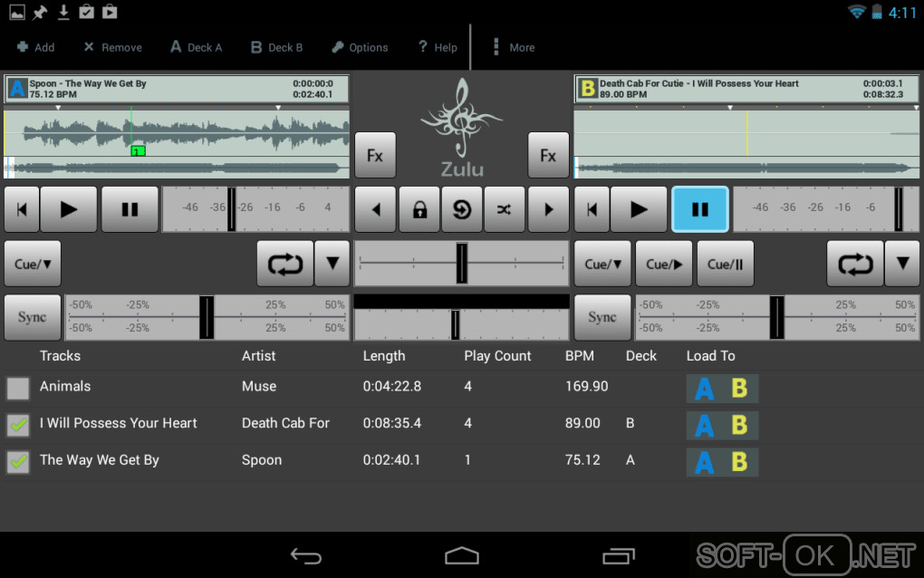Viewport: 924px width, 578px height.
Task: Click green cue marker 1 on Deck A waveform
Action: tap(138, 150)
